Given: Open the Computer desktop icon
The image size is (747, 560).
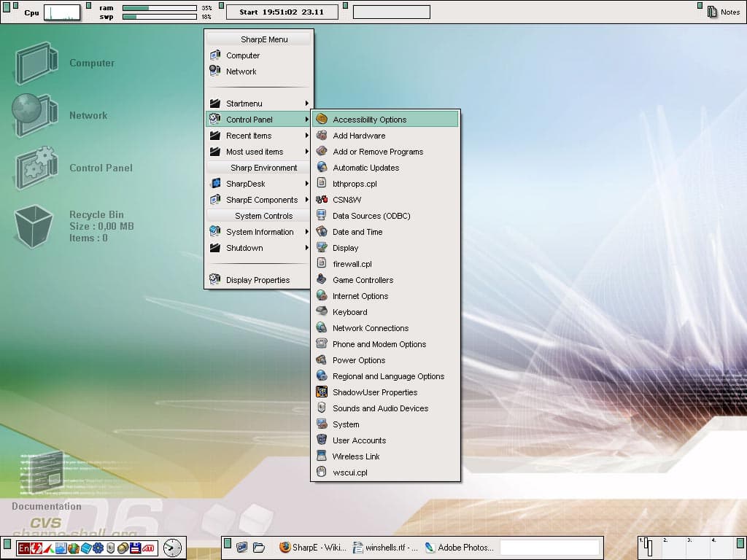Looking at the screenshot, I should tap(35, 63).
